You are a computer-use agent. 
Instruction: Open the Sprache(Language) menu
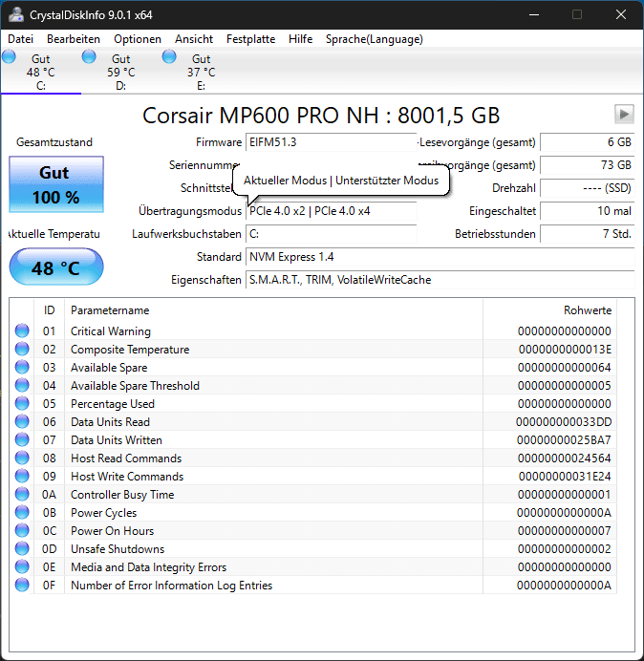point(375,39)
